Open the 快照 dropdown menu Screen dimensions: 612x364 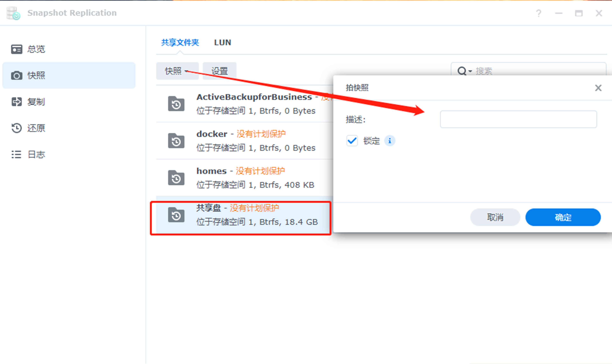(177, 71)
